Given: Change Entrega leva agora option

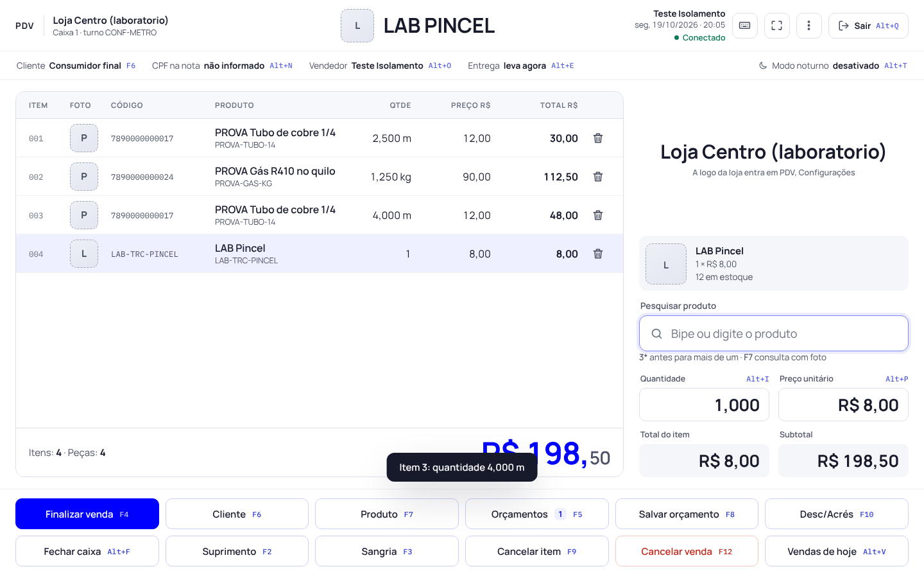Looking at the screenshot, I should (x=521, y=66).
